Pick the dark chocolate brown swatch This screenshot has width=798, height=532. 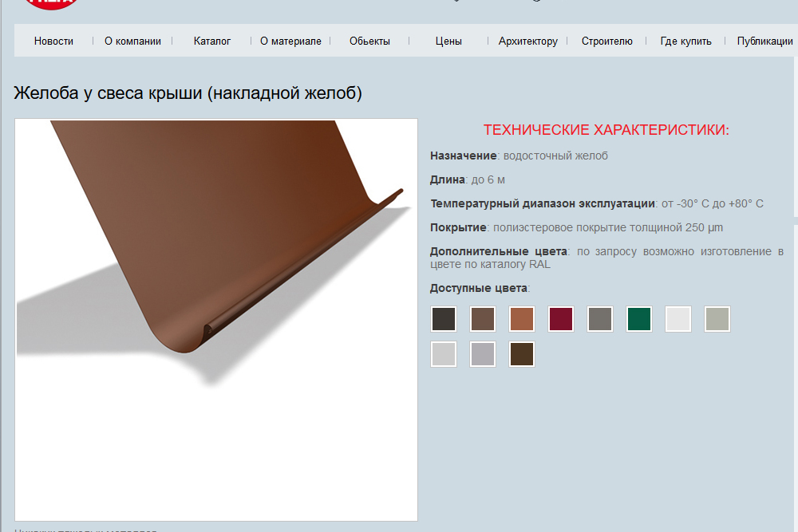pos(522,354)
